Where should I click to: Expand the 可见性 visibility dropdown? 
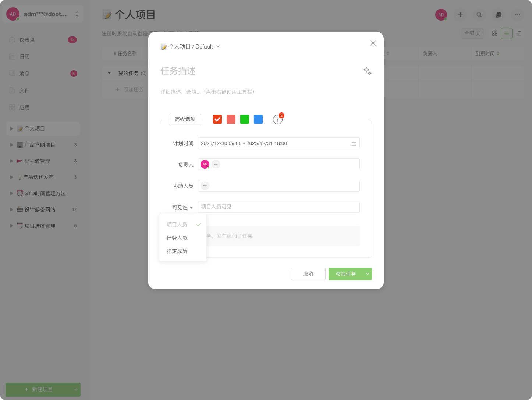point(183,207)
